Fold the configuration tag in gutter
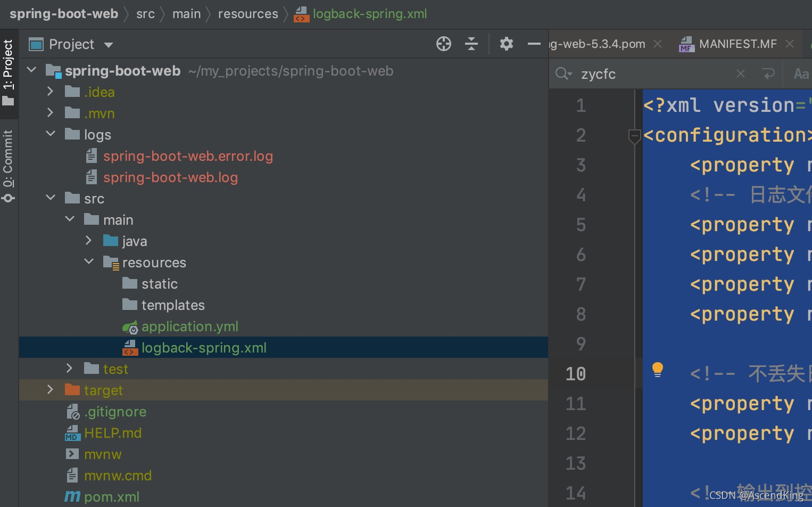The width and height of the screenshot is (812, 507). [x=634, y=136]
